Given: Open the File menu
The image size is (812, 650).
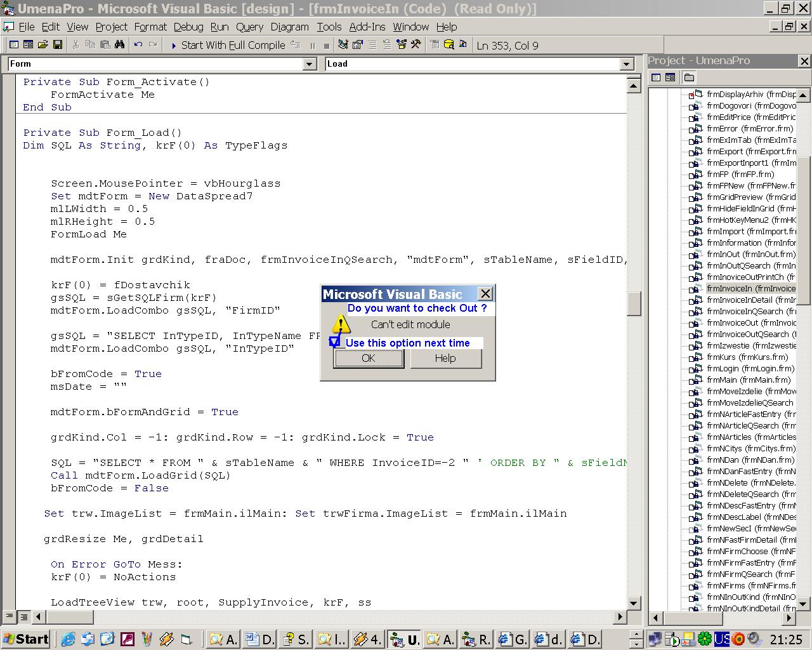Looking at the screenshot, I should point(27,27).
